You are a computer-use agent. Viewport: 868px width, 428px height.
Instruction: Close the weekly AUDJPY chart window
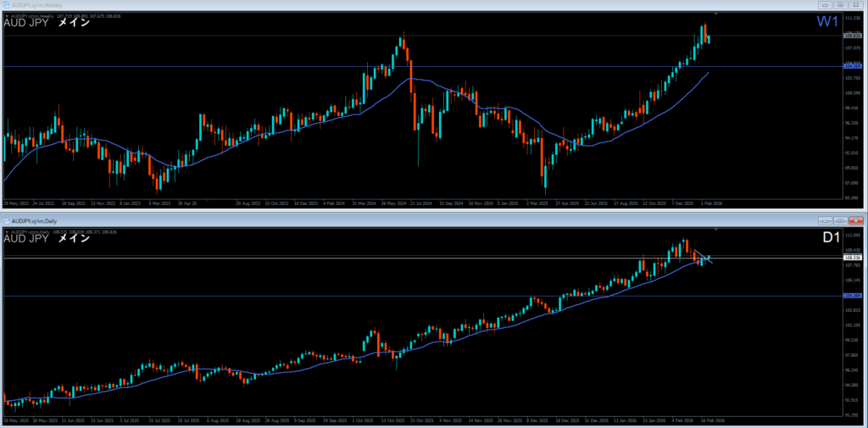(x=857, y=5)
